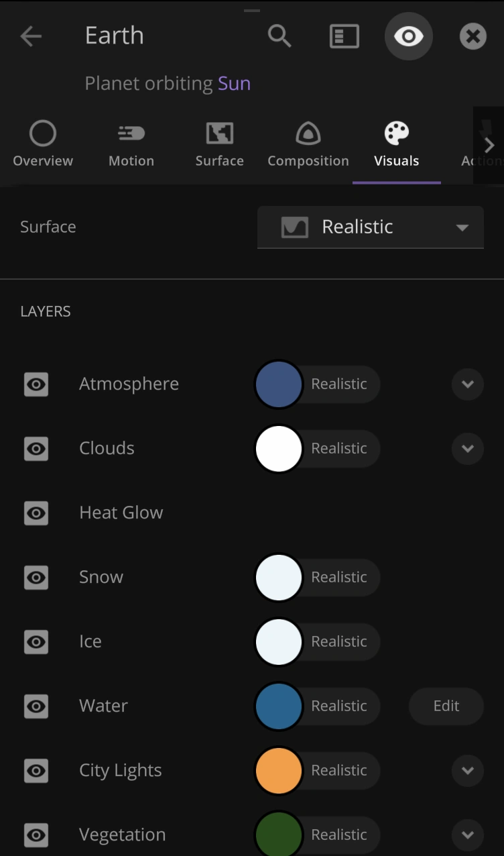Click the eye view icon in header
The image size is (504, 856).
point(408,36)
